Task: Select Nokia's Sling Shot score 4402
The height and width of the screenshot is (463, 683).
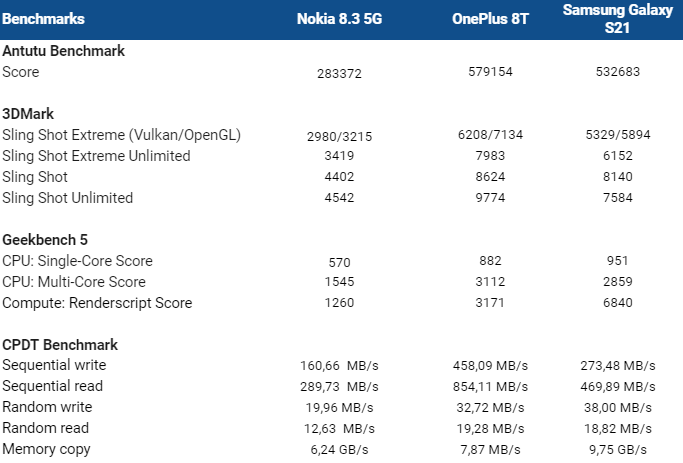Action: (x=339, y=177)
